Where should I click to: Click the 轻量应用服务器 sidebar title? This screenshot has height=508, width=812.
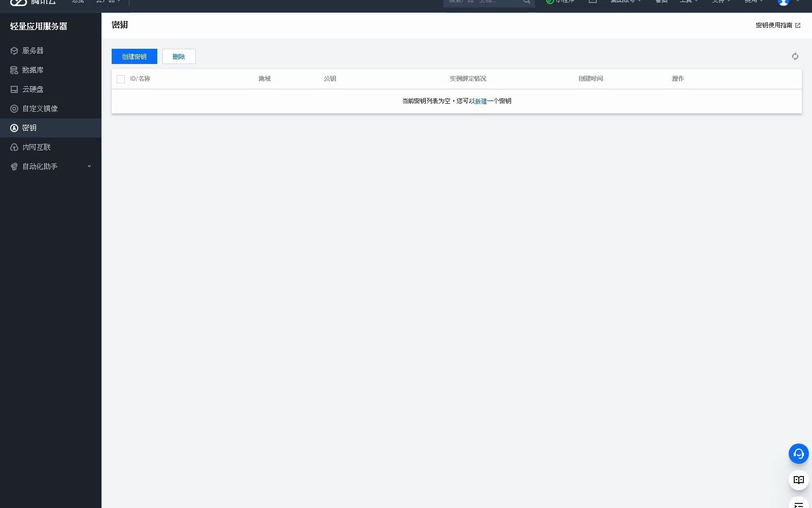tap(39, 26)
